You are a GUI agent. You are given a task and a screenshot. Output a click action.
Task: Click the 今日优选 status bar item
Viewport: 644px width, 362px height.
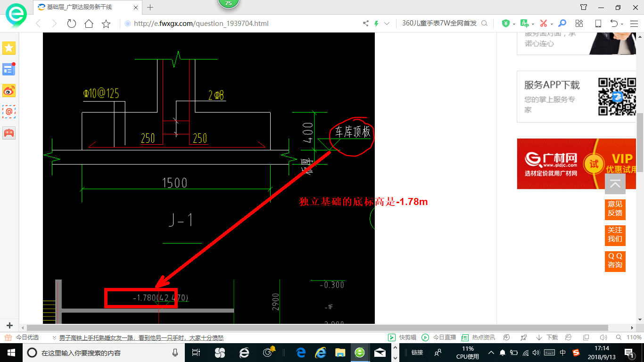point(22,337)
